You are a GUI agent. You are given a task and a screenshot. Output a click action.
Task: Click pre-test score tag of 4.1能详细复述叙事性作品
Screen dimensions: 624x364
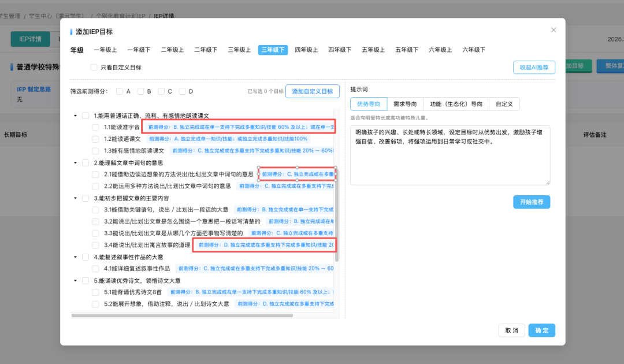tap(255, 269)
